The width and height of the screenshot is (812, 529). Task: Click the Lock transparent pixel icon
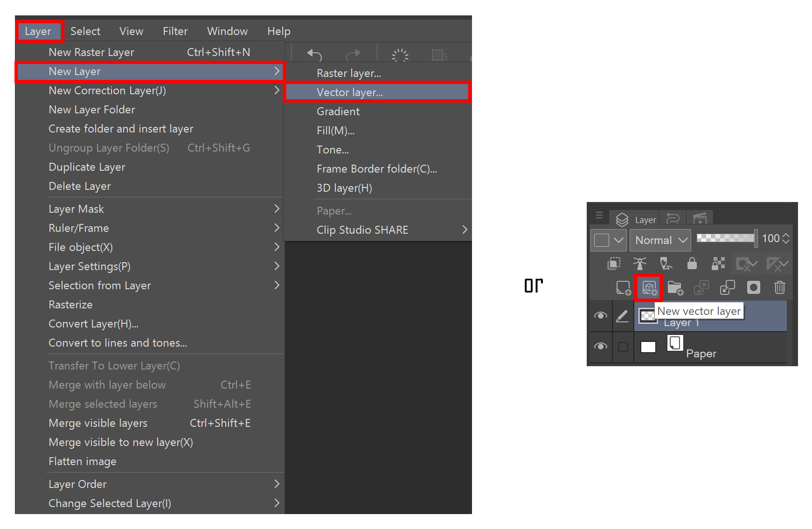(718, 264)
